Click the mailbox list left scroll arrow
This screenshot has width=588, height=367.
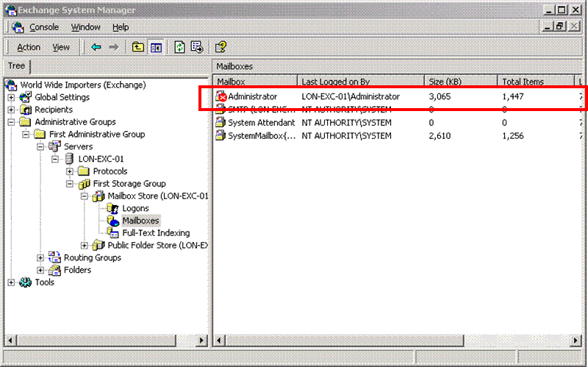pos(219,341)
